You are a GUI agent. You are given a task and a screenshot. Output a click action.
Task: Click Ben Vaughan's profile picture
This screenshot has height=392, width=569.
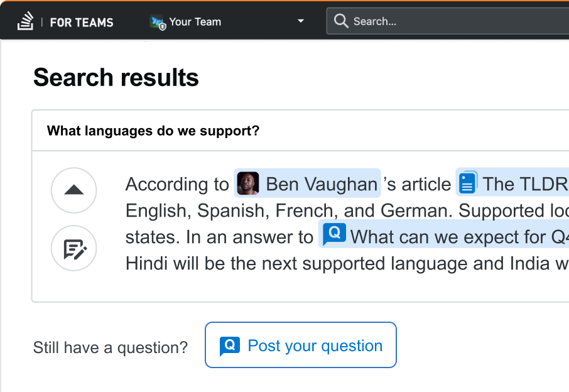coord(248,183)
